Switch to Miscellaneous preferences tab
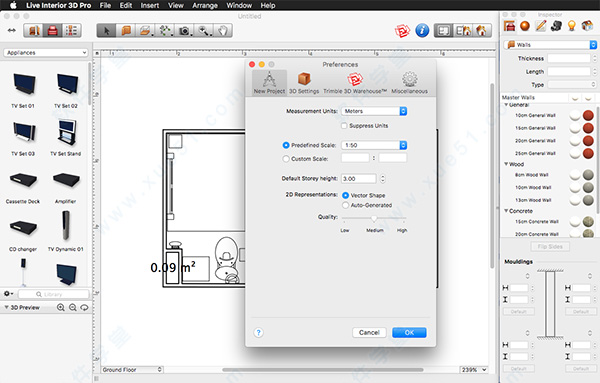600x383 pixels. coord(409,83)
